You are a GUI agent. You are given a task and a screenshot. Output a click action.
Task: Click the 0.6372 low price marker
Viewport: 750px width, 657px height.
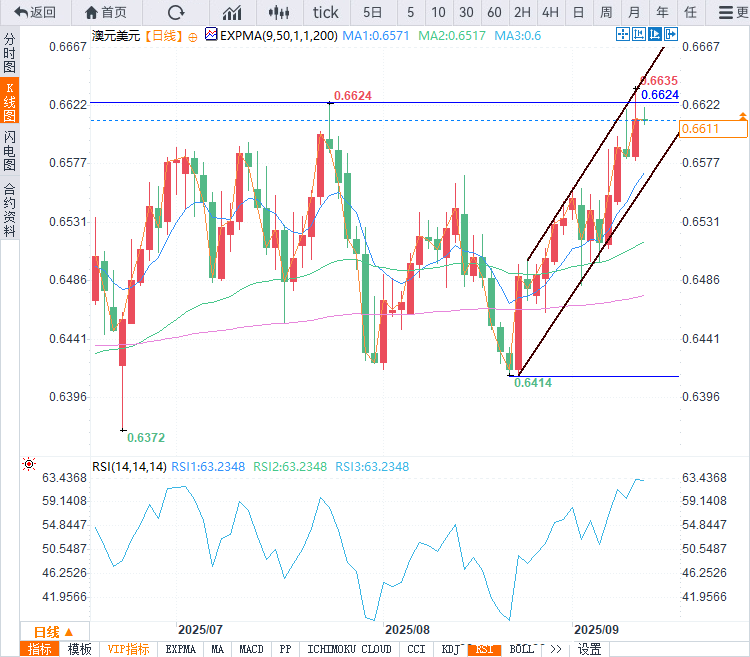point(146,438)
